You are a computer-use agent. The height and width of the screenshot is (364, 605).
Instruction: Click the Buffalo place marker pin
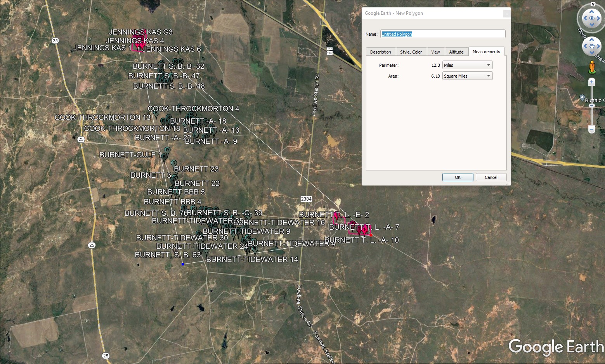(x=582, y=98)
